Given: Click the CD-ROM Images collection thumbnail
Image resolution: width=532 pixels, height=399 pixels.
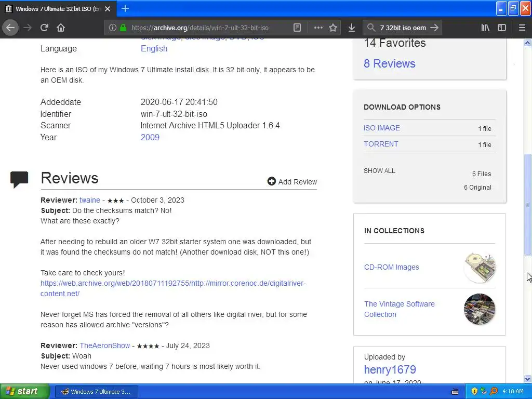Looking at the screenshot, I should tap(480, 268).
